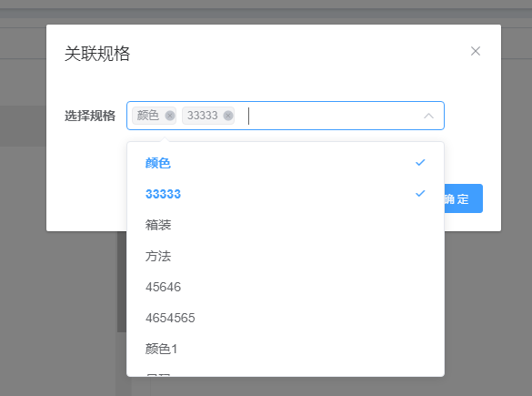Select the 方法 option

(x=286, y=256)
